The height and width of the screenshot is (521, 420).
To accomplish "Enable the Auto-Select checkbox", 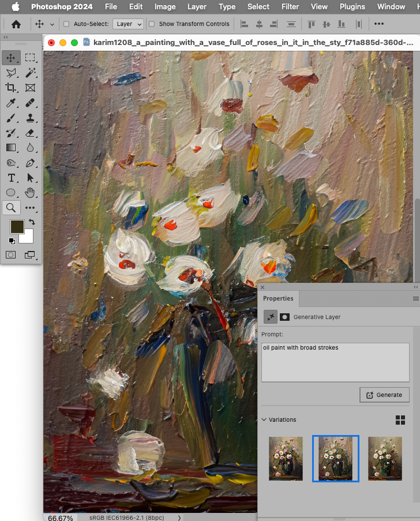I will click(66, 24).
